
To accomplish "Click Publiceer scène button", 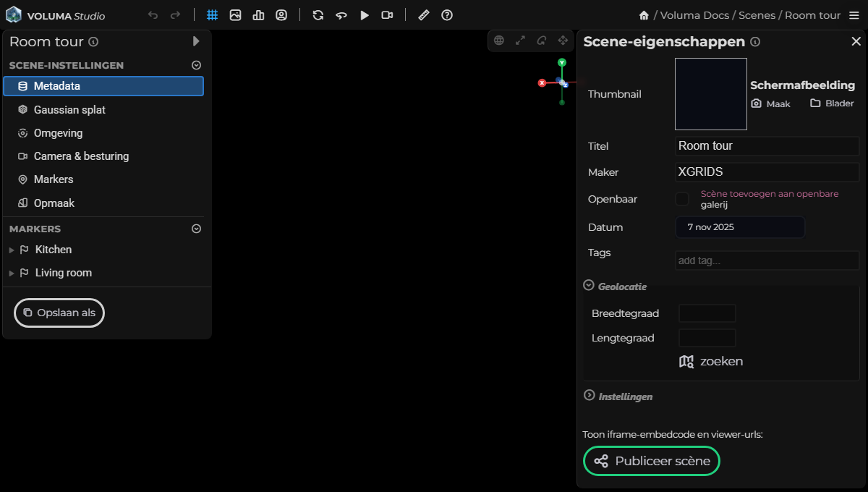I will point(652,461).
